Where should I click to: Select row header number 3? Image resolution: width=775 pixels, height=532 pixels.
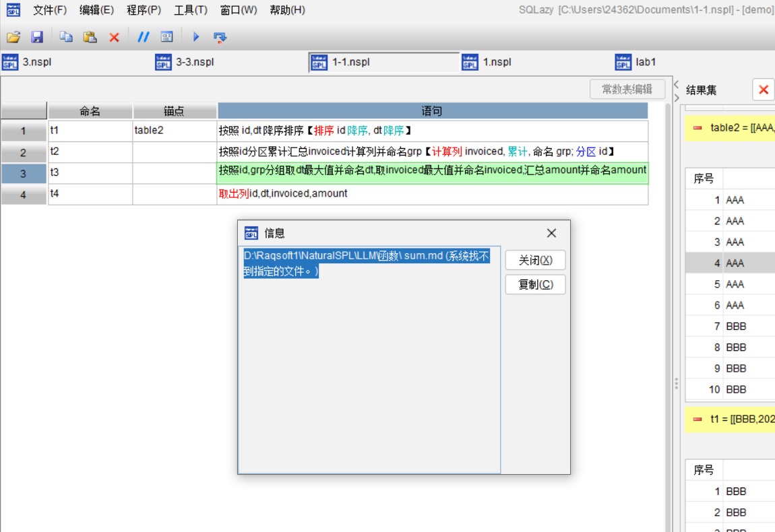[x=23, y=174]
